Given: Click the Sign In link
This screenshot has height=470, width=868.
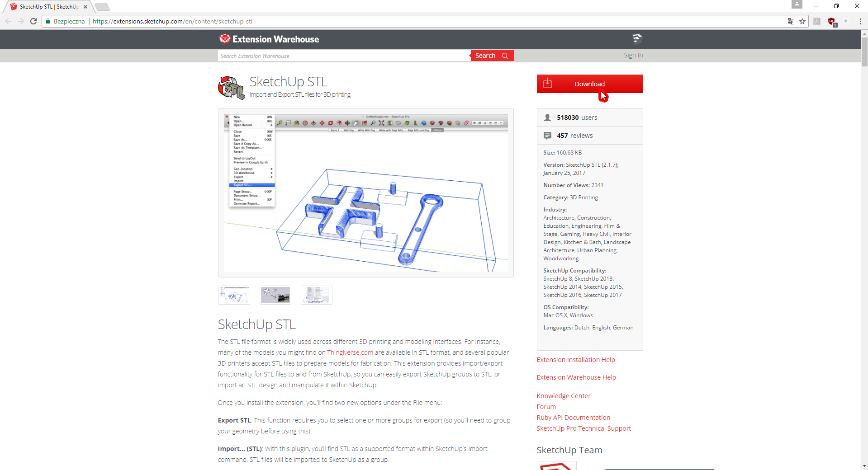Looking at the screenshot, I should (x=633, y=55).
